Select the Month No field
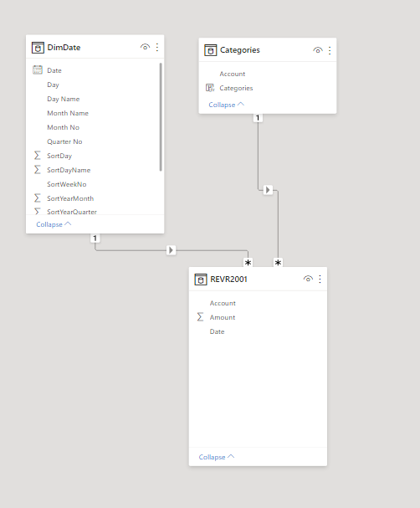 pos(63,127)
